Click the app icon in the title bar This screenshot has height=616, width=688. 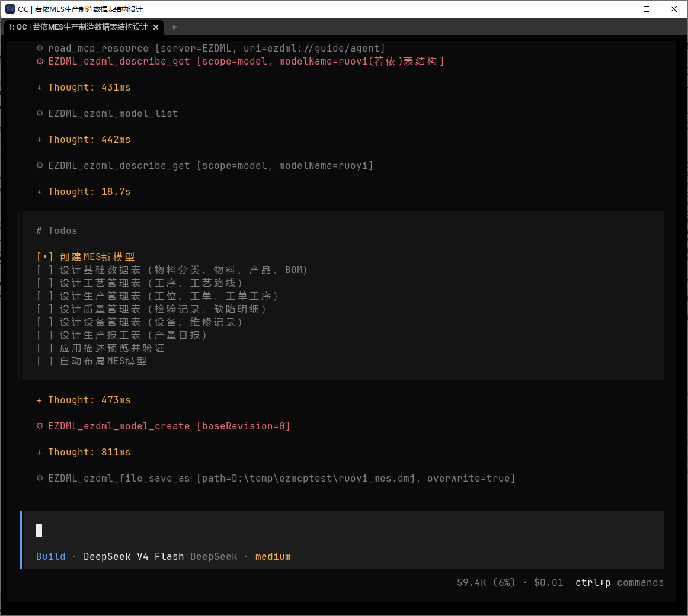point(9,9)
